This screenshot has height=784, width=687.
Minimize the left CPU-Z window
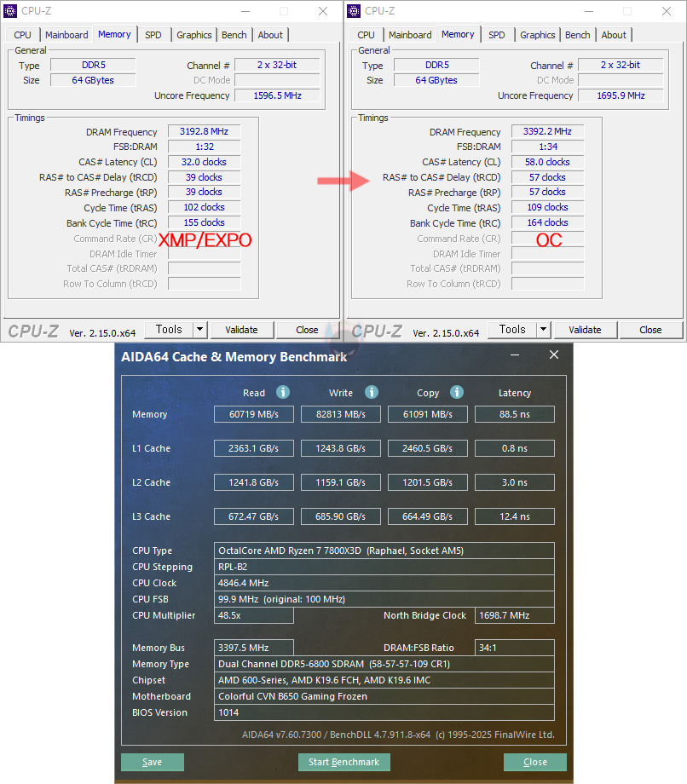coord(245,11)
